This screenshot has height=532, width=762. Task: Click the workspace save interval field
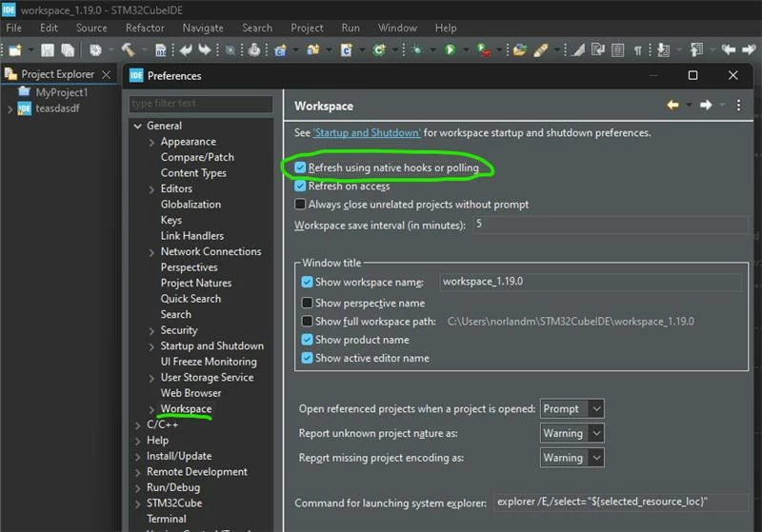point(610,225)
